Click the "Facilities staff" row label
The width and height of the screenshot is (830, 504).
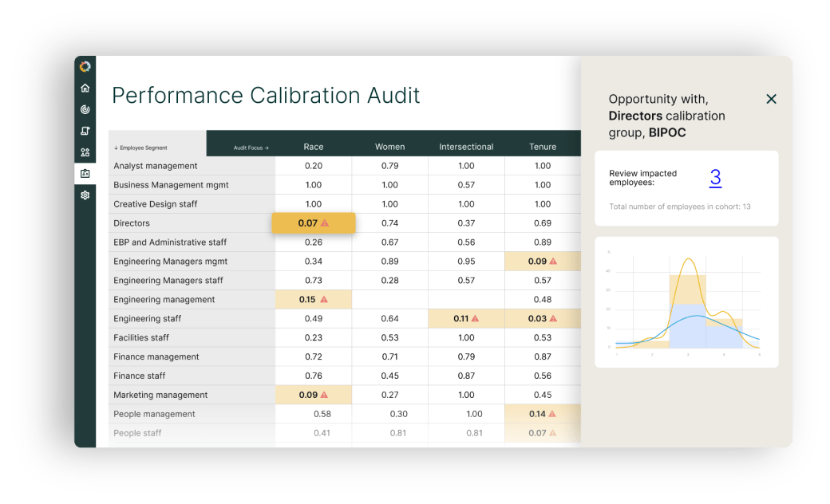[x=141, y=337]
